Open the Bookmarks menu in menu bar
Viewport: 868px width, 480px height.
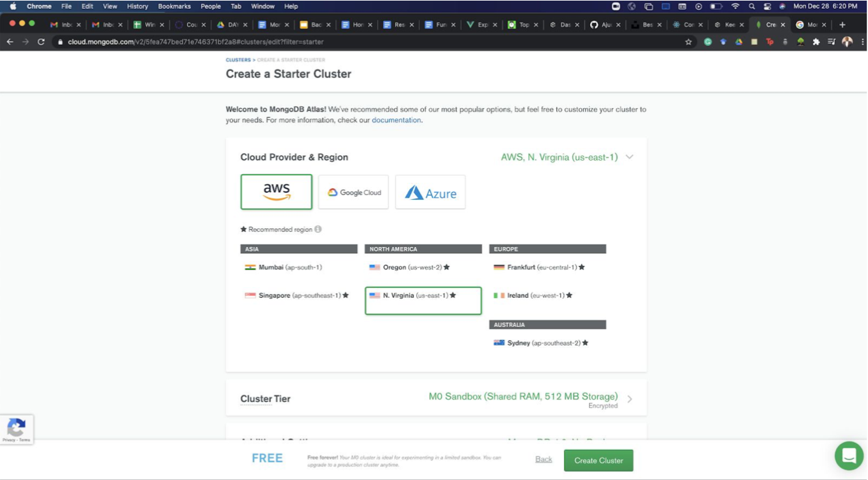click(x=174, y=6)
